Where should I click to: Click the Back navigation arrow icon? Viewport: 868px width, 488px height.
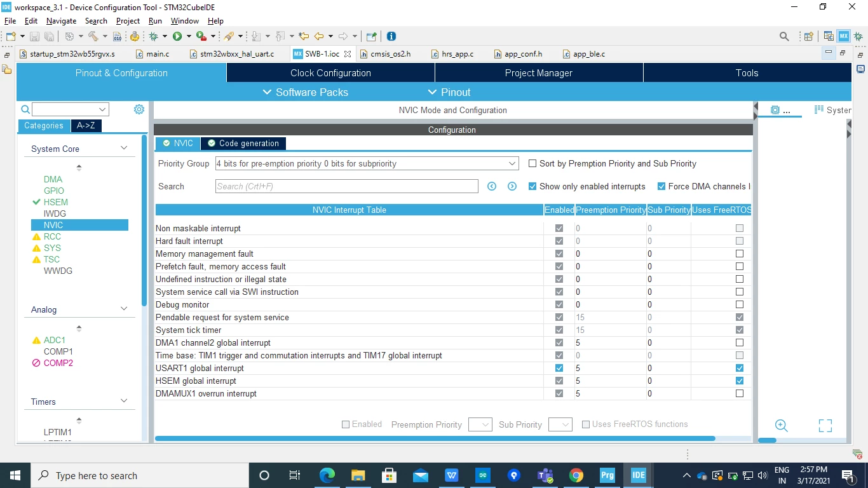[x=319, y=36]
